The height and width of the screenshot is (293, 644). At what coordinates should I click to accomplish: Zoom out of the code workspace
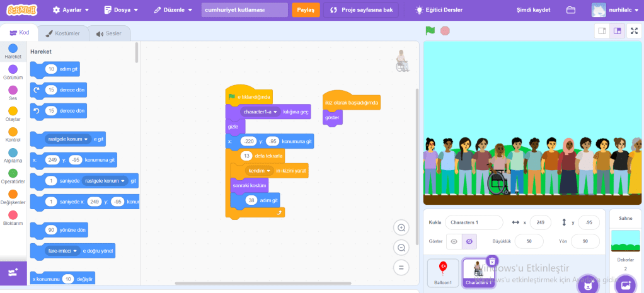point(401,248)
